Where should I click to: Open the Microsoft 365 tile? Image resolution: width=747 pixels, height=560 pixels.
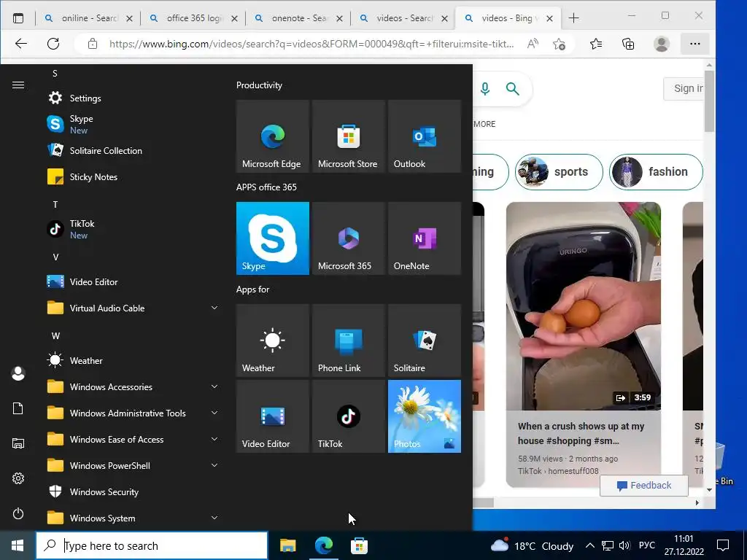pos(348,238)
